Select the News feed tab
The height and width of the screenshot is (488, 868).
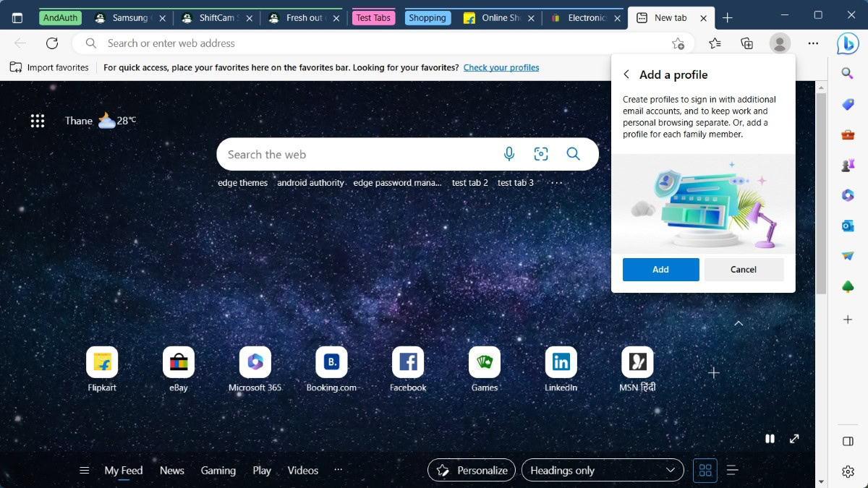(172, 471)
